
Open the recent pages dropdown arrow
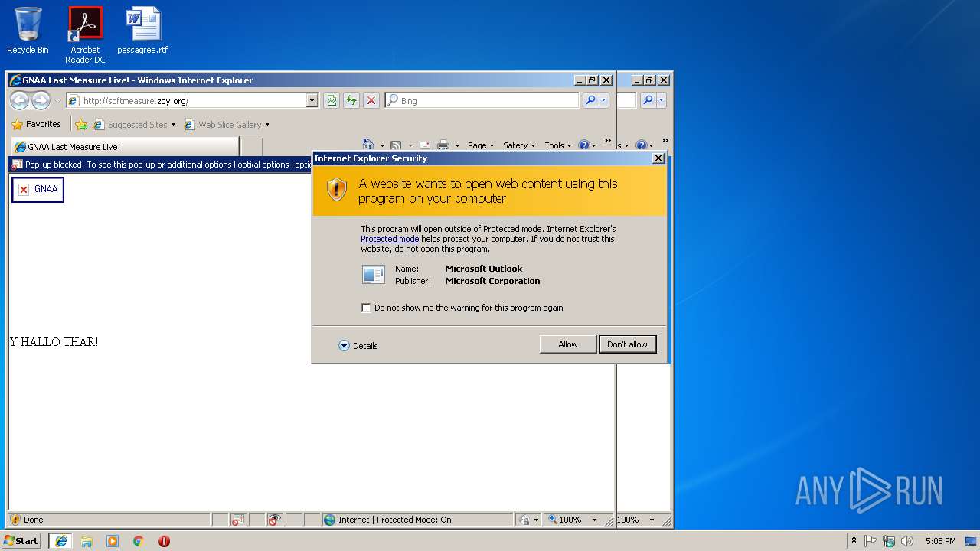pos(57,101)
